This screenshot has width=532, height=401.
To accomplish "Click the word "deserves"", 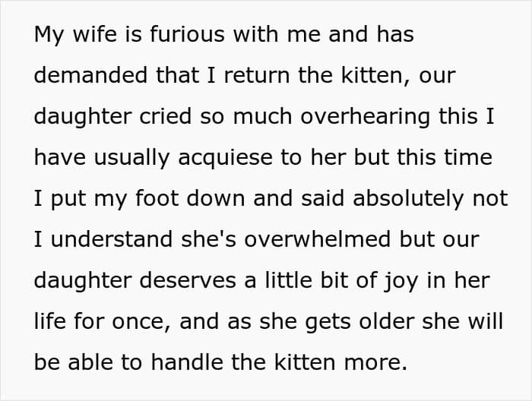I will pyautogui.click(x=187, y=281).
